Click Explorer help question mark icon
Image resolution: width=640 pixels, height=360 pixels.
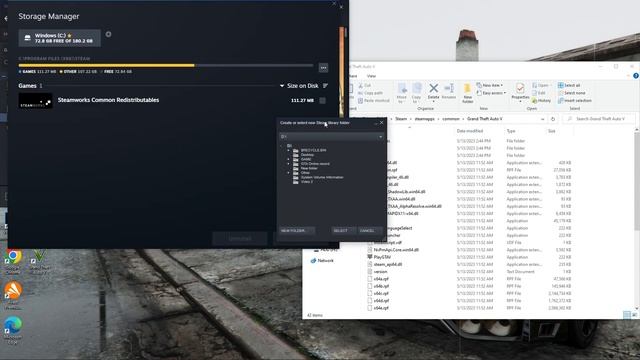coord(636,76)
